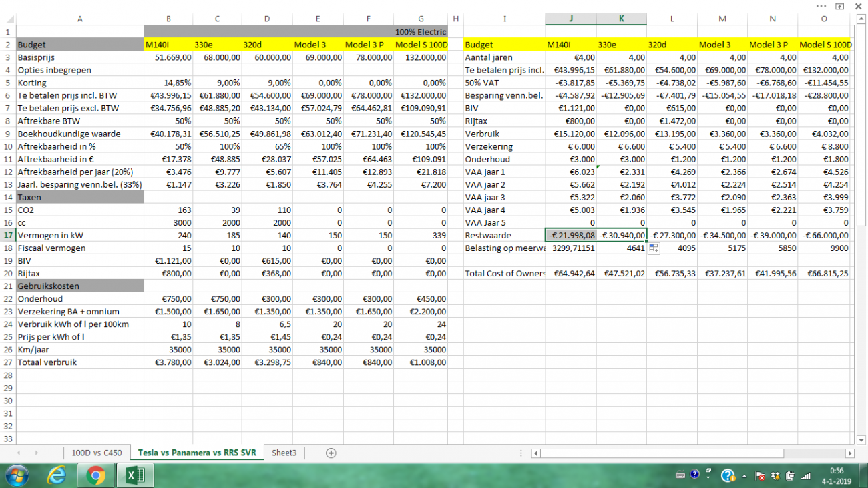This screenshot has height=488, width=868.
Task: Open the network signal tray icon
Action: coord(806,476)
